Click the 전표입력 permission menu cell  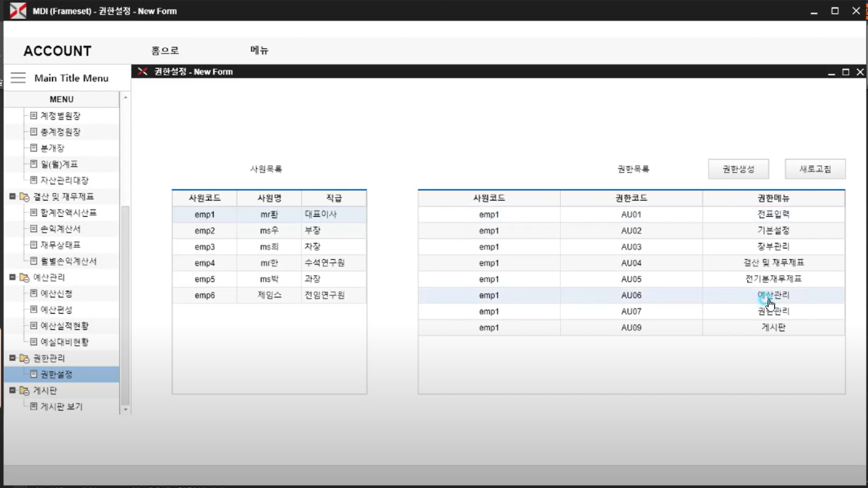tap(773, 214)
